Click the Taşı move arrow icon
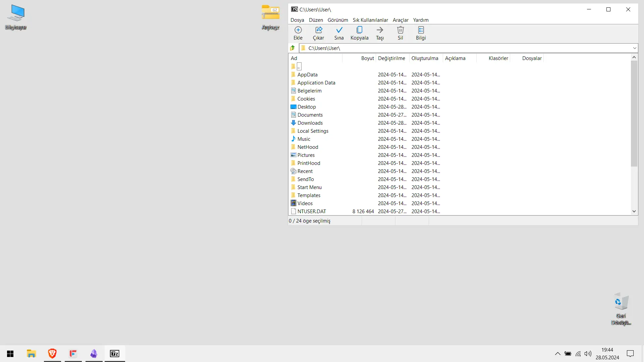The image size is (644, 362). pyautogui.click(x=380, y=33)
